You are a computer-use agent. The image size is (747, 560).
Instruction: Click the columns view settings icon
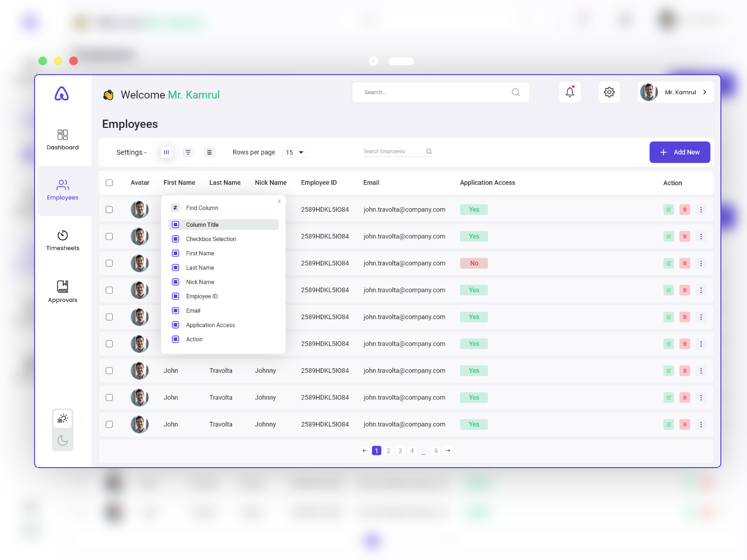166,152
